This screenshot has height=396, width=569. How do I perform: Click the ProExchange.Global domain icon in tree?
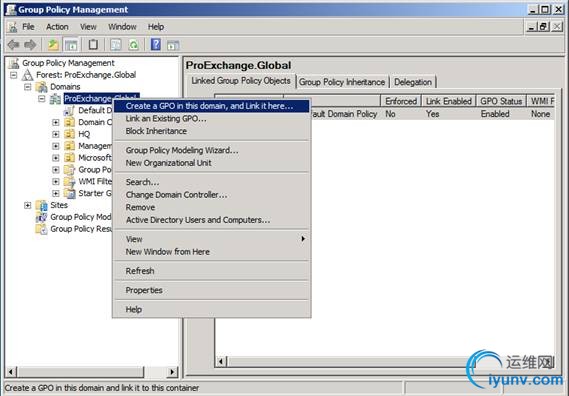coord(55,99)
